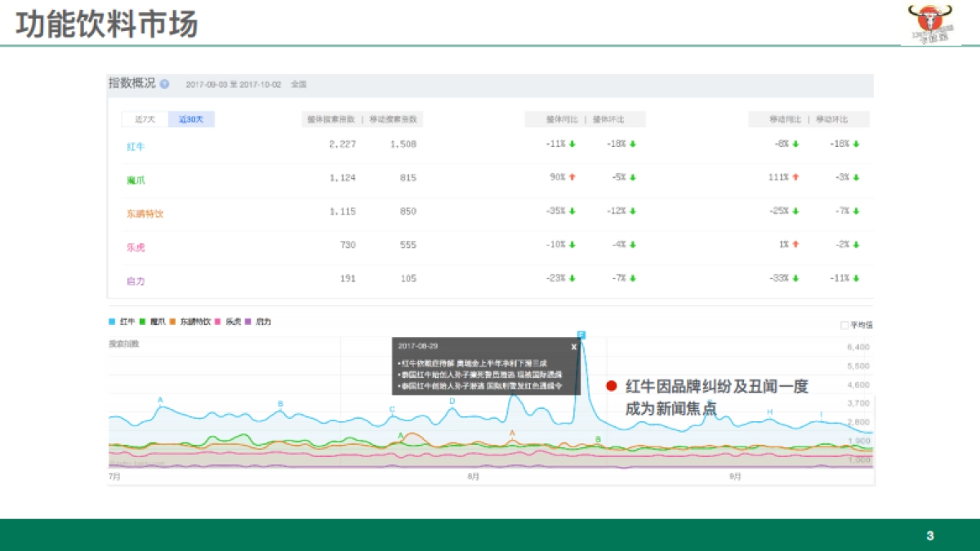Screen dimensions: 980x551
Task: Click news marker A on the blue line
Action: [160, 400]
